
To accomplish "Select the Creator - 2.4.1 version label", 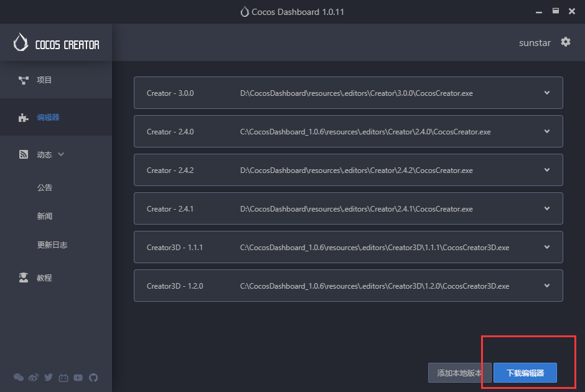I will click(170, 209).
